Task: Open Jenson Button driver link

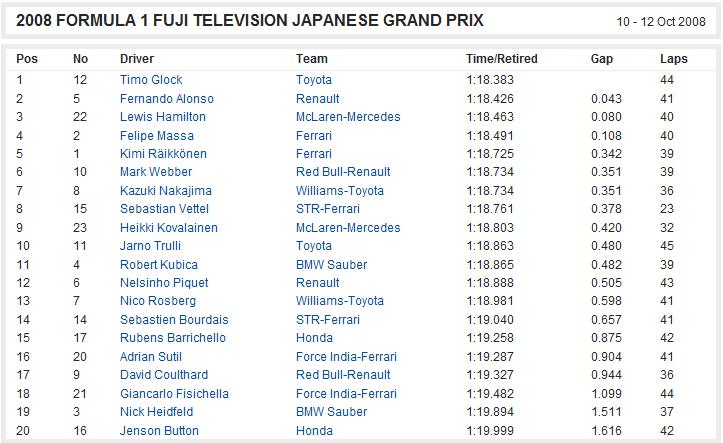Action: click(x=159, y=431)
